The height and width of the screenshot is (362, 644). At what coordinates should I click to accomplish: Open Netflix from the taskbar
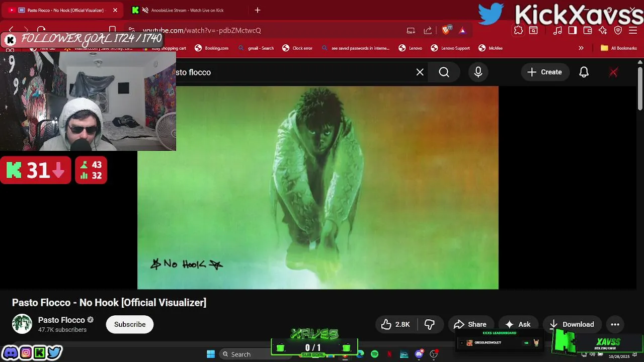point(389,354)
